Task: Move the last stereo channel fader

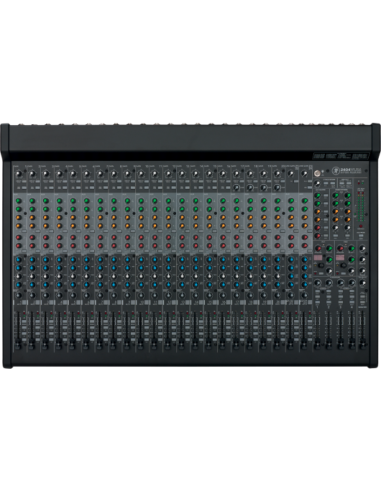Action: [x=304, y=344]
